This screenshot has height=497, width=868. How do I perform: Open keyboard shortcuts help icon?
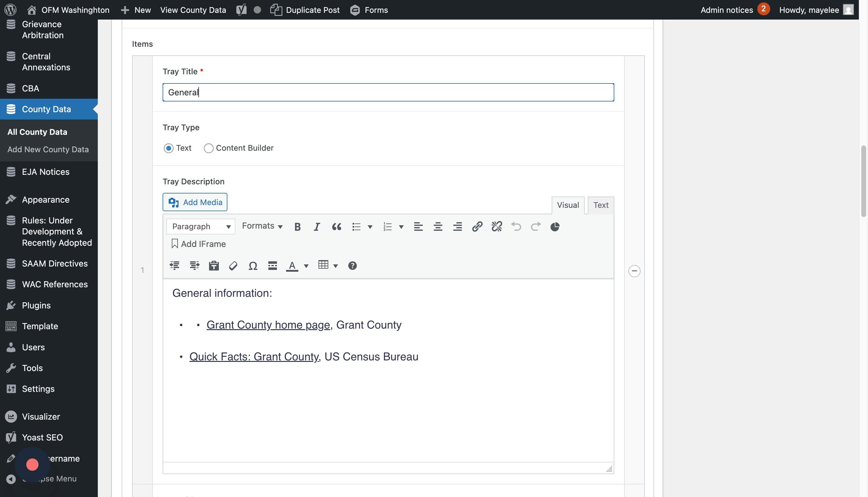[352, 266]
